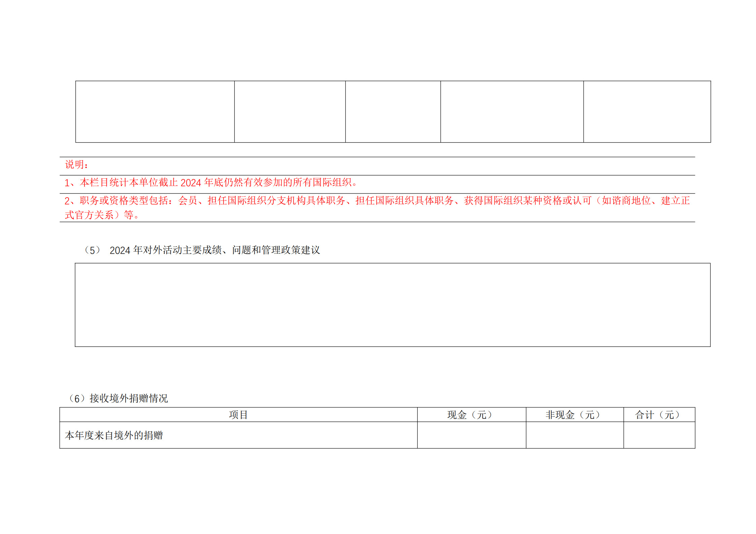
Task: Click the large empty box under section (5)
Action: point(392,305)
